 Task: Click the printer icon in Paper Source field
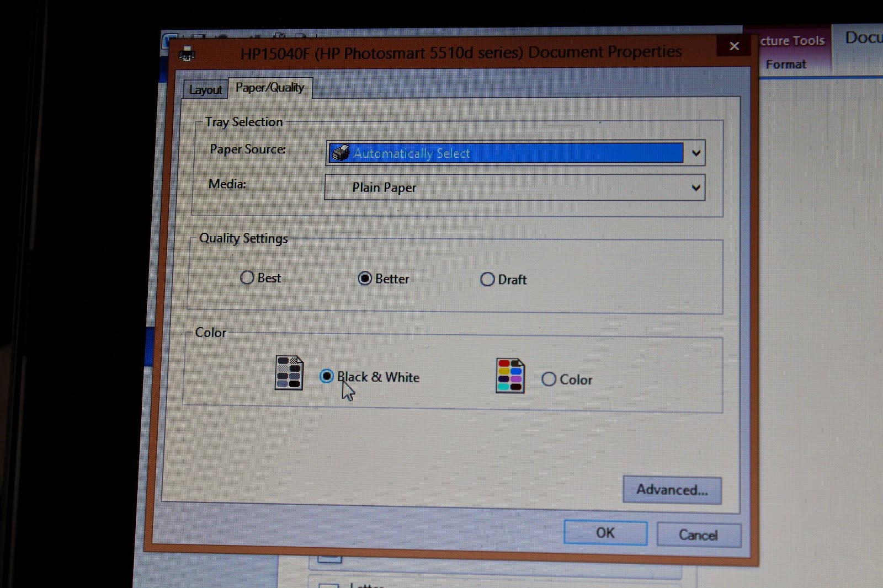click(x=341, y=153)
